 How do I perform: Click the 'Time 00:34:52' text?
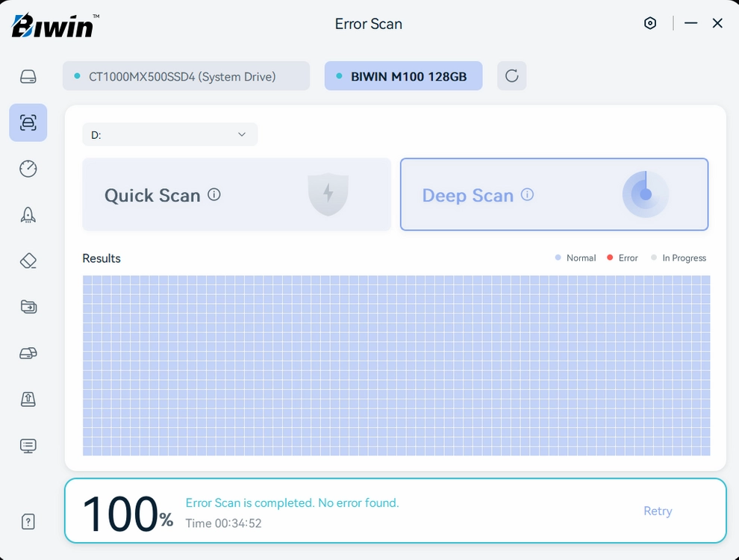click(x=223, y=523)
